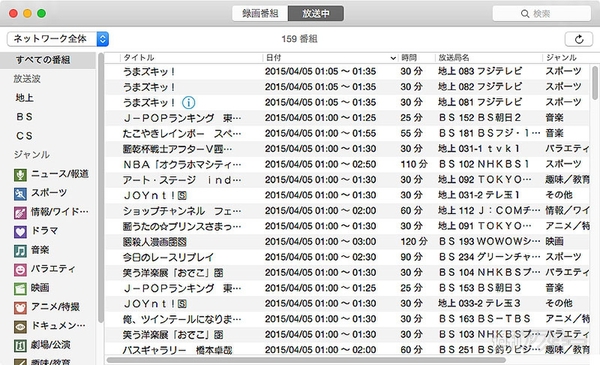Screen dimensions: 600x365
Task: Click the 映画 film icon
Action: [20, 289]
